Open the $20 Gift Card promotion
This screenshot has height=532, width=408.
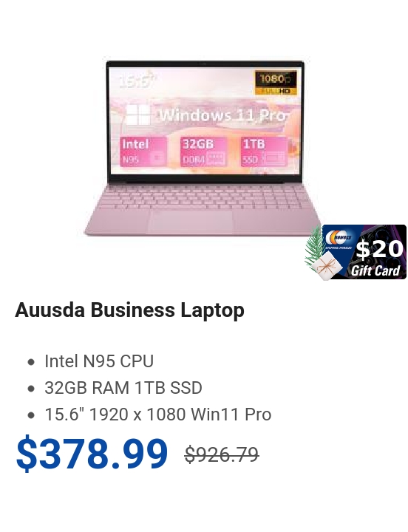[364, 252]
